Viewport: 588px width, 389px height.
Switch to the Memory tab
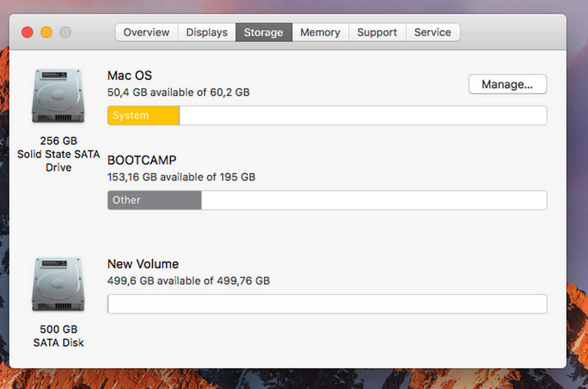[x=320, y=32]
